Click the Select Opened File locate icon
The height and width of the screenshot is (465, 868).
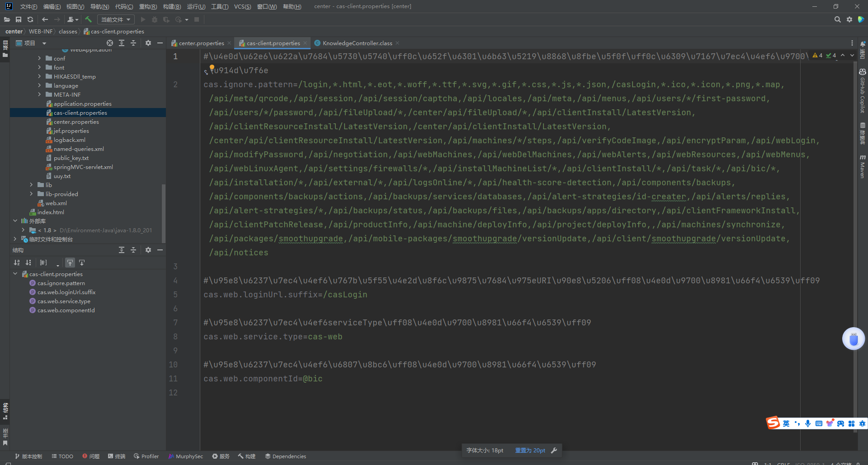coord(110,43)
